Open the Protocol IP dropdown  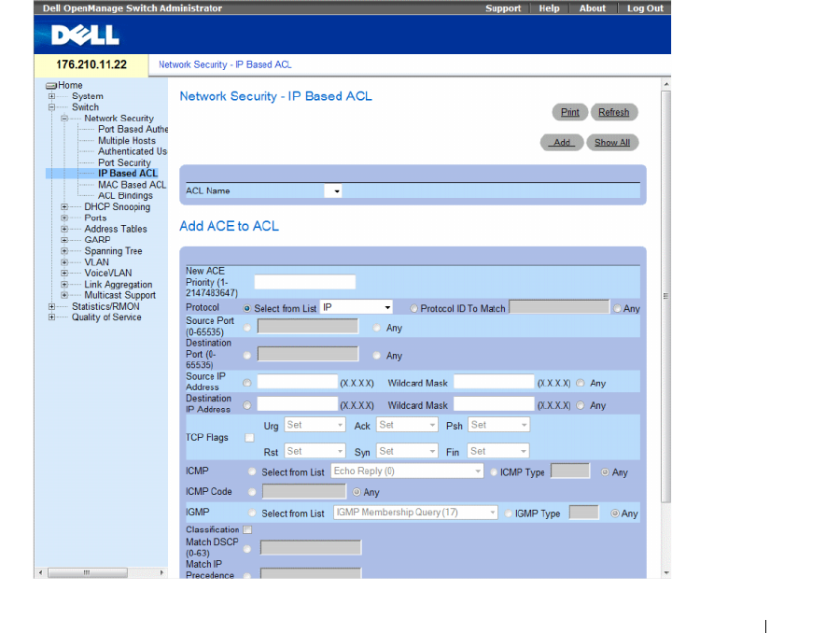[x=357, y=308]
